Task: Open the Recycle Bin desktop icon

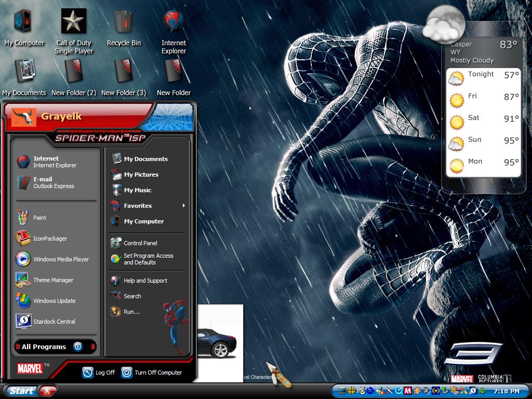Action: [x=124, y=28]
